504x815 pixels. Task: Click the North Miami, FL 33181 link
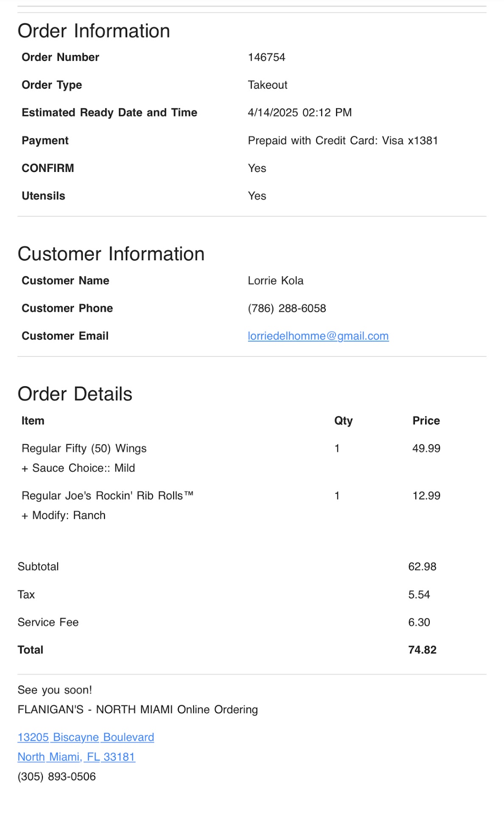(x=76, y=756)
